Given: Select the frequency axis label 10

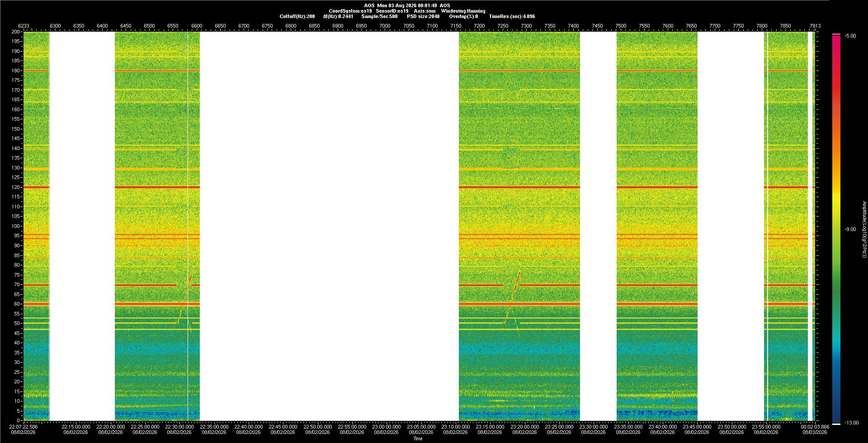Looking at the screenshot, I should click(x=17, y=401).
